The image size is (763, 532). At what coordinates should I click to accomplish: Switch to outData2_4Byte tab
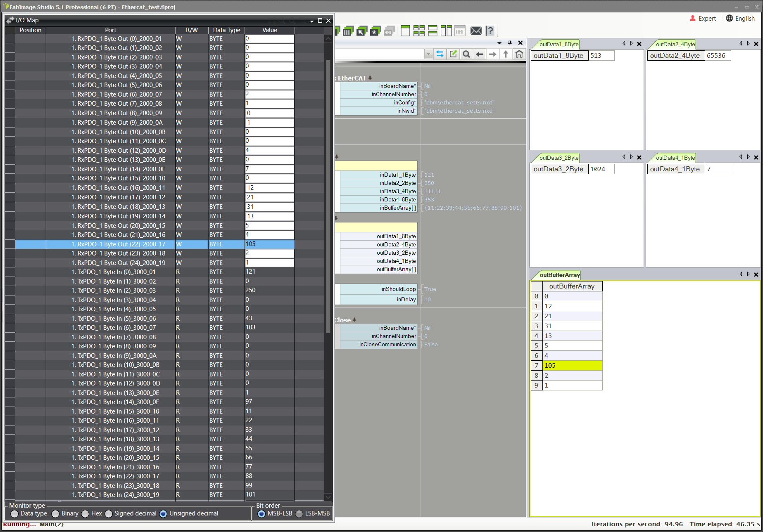(x=675, y=44)
